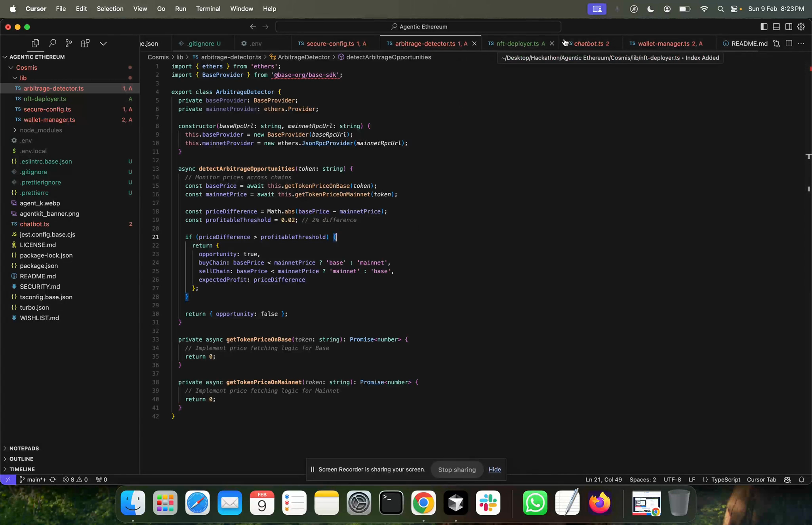Toggle the bottom panel layout icon
The height and width of the screenshot is (525, 812).
coord(776,27)
